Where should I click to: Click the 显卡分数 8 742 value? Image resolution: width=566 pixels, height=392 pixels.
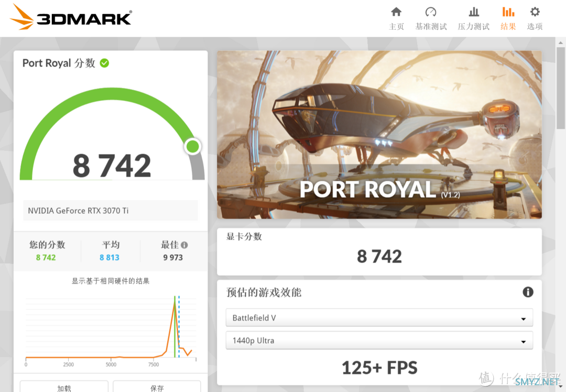[x=379, y=257]
